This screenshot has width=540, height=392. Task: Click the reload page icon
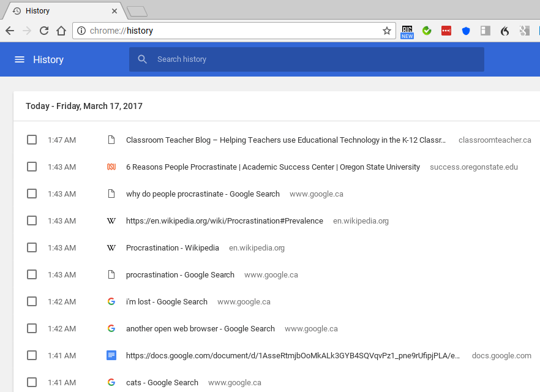[x=44, y=31]
